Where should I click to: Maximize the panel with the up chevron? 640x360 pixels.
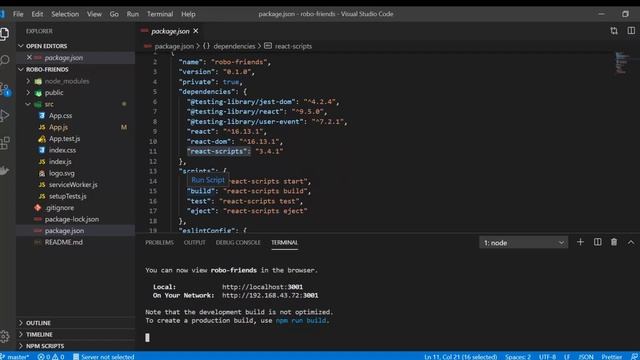click(x=631, y=242)
